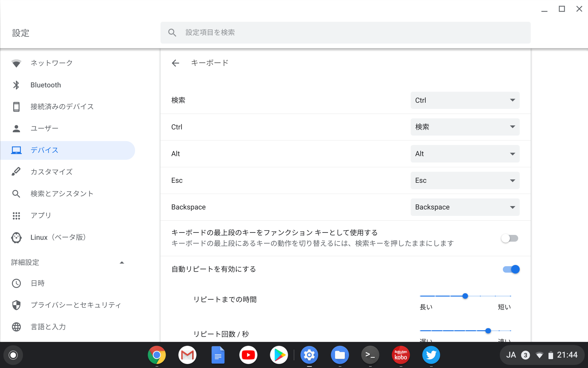Viewport: 588px width, 368px height.
Task: Click the magnifier icon in the search bar
Action: coord(172,33)
